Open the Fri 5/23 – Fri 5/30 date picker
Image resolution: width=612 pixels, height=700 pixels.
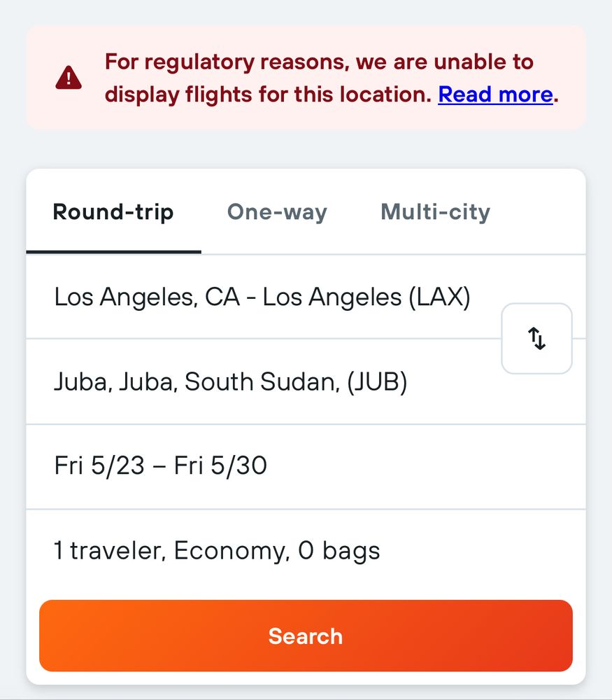coord(306,466)
